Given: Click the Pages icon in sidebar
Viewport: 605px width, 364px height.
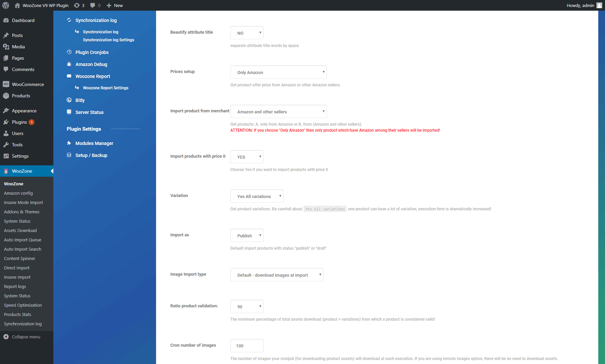Looking at the screenshot, I should [6, 58].
